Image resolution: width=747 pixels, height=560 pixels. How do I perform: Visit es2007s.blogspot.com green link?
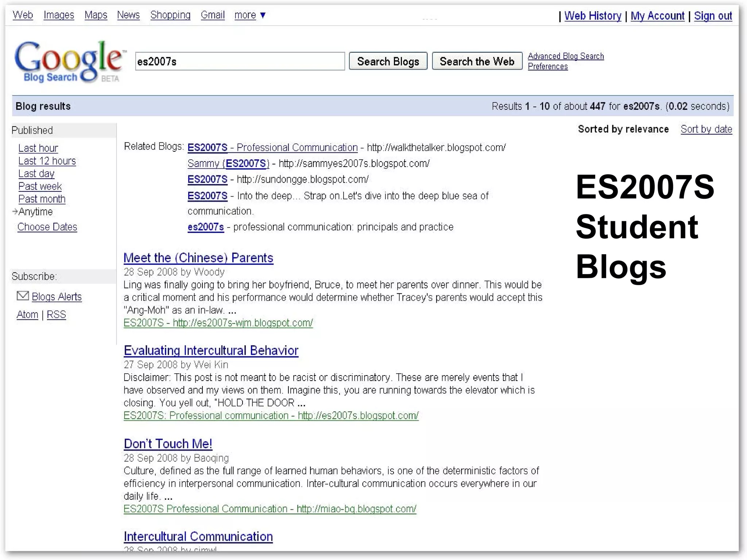tap(271, 415)
